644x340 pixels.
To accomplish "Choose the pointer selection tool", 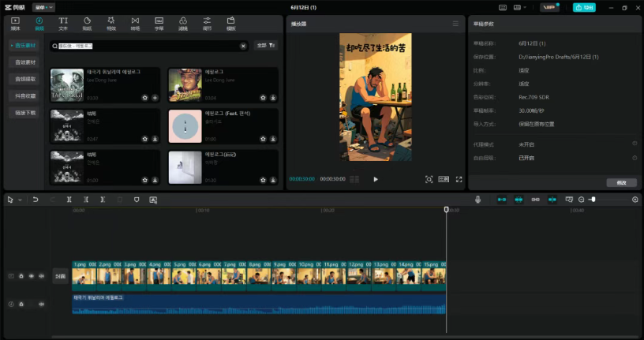I will (x=11, y=200).
